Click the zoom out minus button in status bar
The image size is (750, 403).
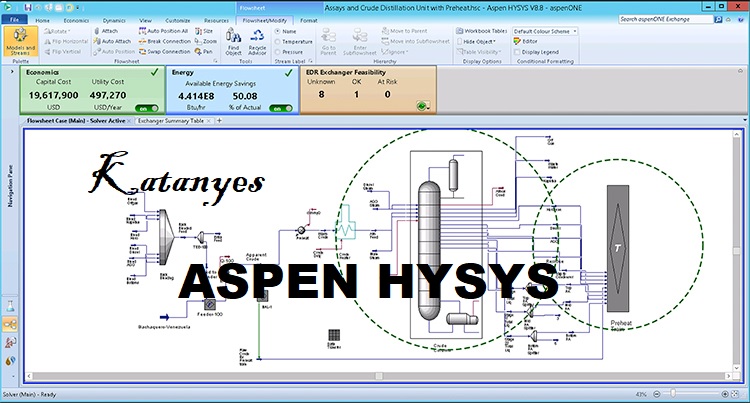pyautogui.click(x=657, y=394)
